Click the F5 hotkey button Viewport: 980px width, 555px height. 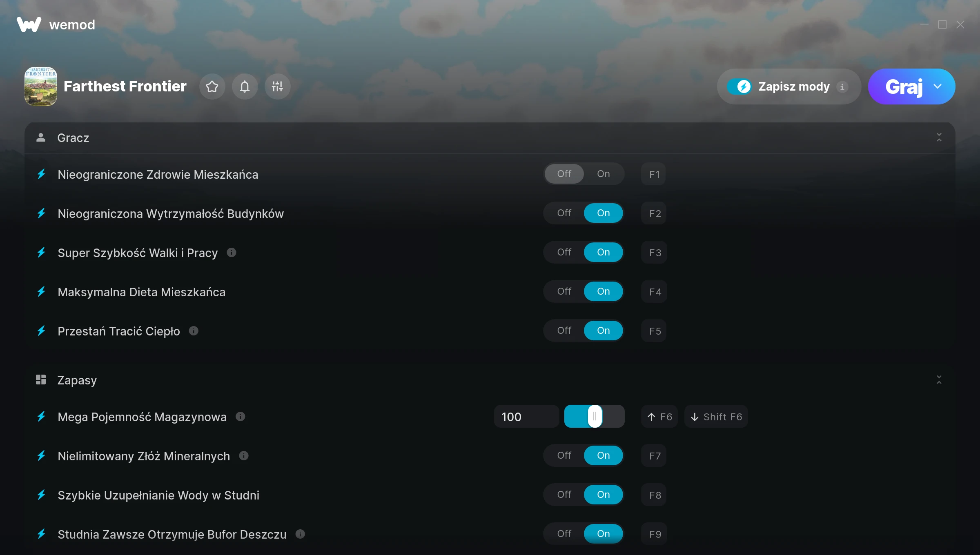pyautogui.click(x=654, y=331)
